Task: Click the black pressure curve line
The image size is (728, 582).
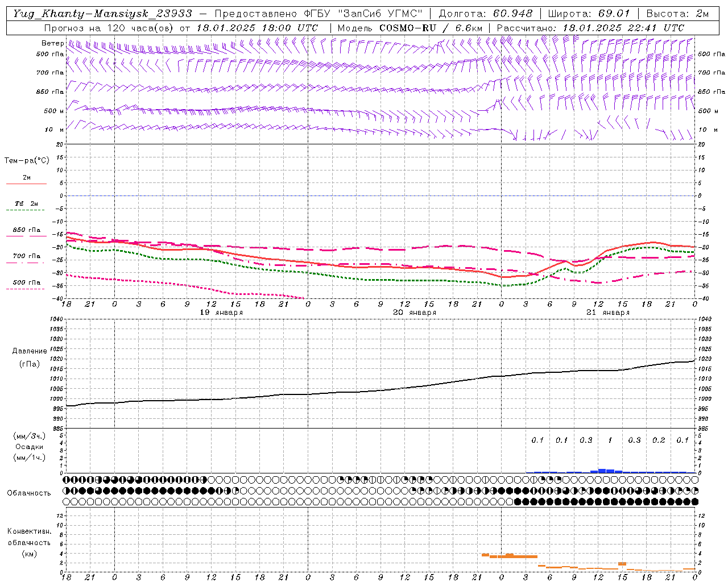Action: click(x=381, y=390)
